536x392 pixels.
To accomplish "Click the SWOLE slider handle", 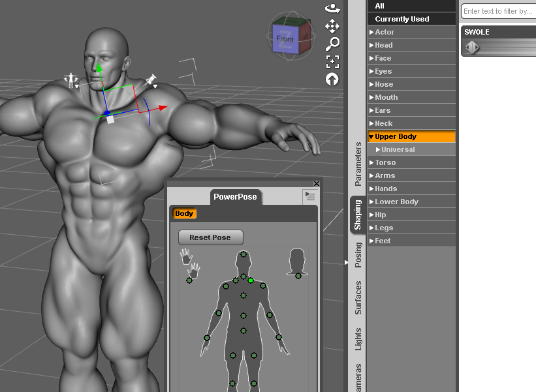I will click(x=472, y=47).
